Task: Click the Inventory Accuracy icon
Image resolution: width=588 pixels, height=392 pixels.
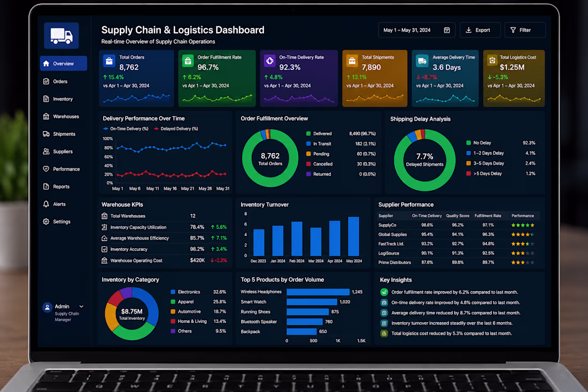Action: 105,249
